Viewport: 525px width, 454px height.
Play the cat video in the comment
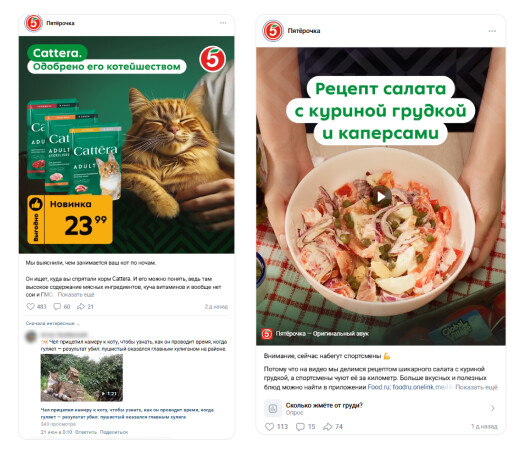click(82, 378)
